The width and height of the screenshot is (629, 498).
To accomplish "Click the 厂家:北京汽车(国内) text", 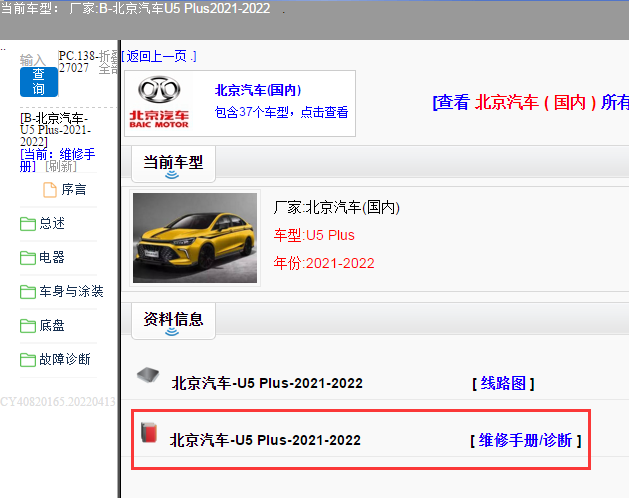I will (337, 207).
